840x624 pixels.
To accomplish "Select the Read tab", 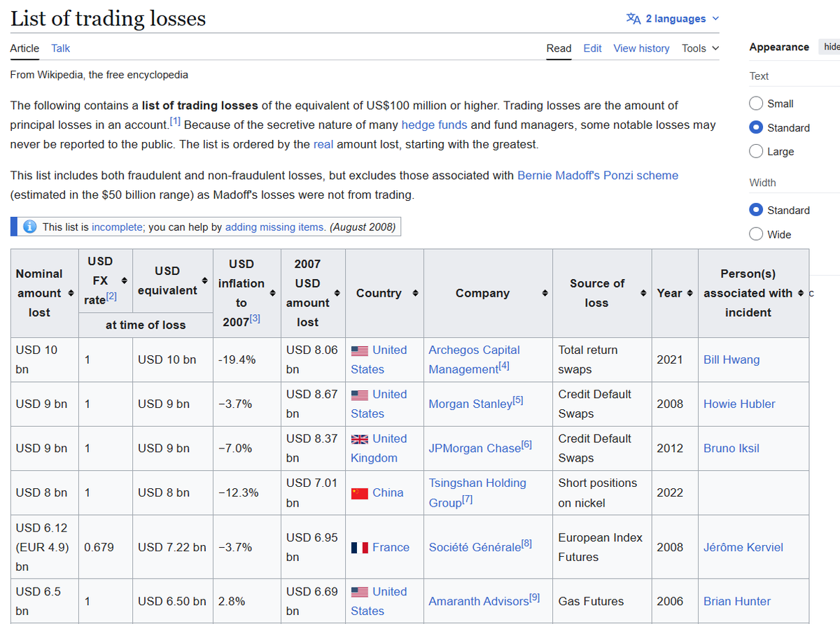I will click(559, 48).
